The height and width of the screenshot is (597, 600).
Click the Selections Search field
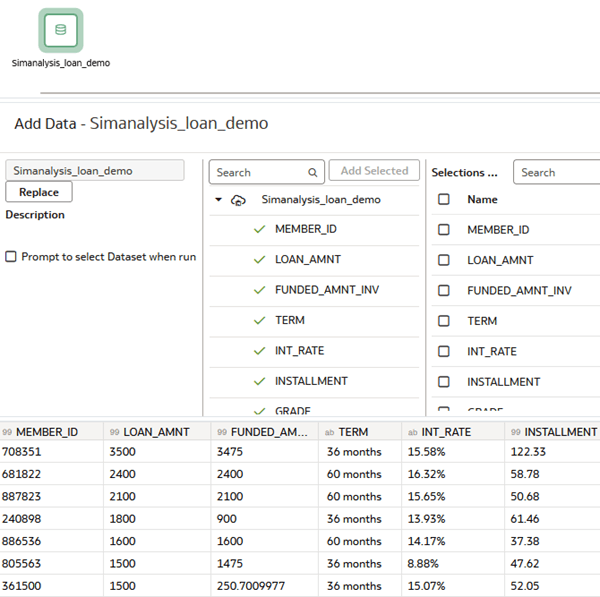pyautogui.click(x=557, y=172)
